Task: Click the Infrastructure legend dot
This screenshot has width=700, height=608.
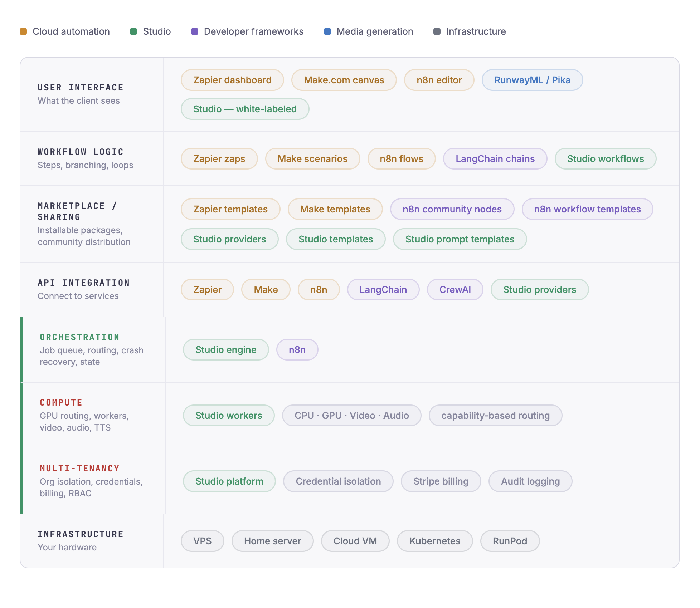Action: 437,31
